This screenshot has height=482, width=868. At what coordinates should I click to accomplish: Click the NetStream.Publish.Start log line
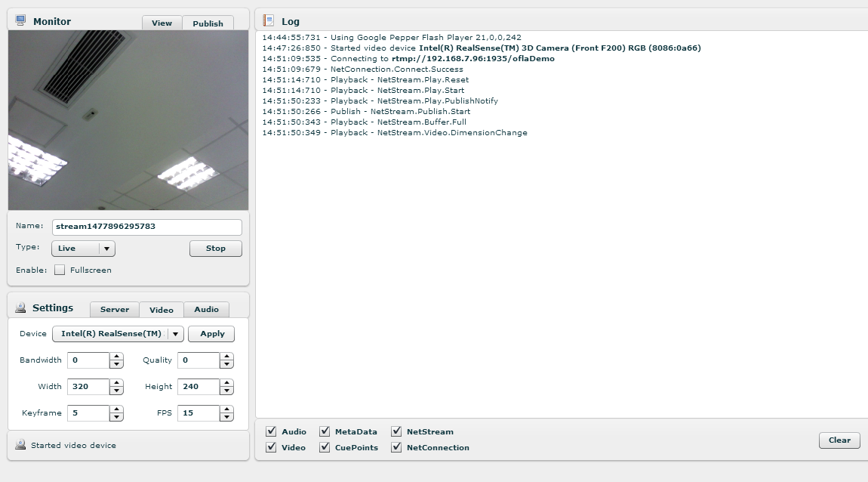(366, 111)
